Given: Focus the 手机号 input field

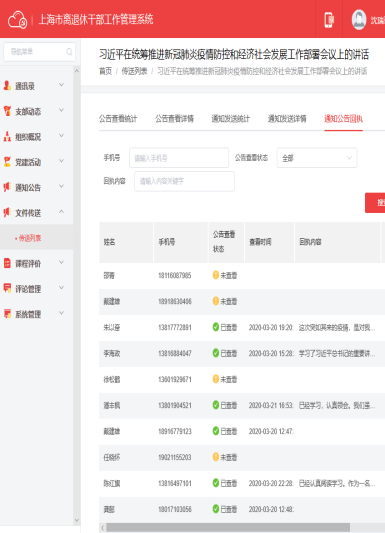Looking at the screenshot, I should 179,158.
